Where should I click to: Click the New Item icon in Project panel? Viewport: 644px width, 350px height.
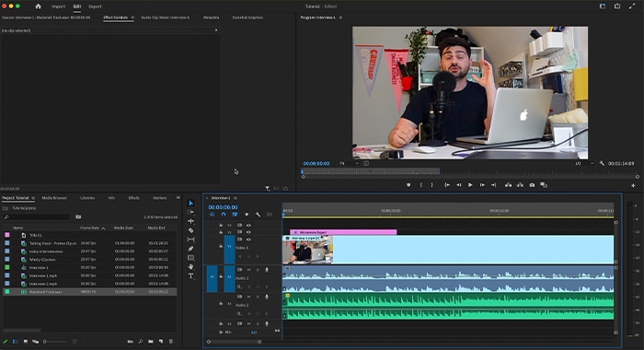(161, 342)
